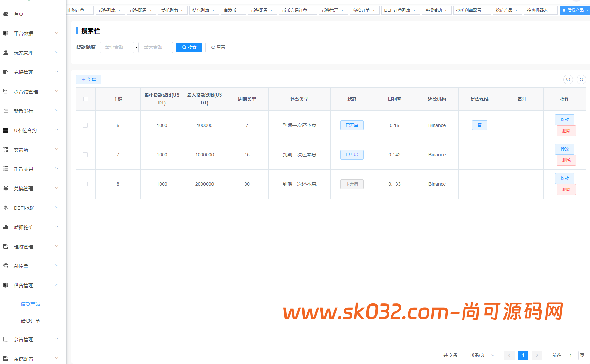Click the 交易所 list icon
The image size is (590, 364).
[6, 150]
